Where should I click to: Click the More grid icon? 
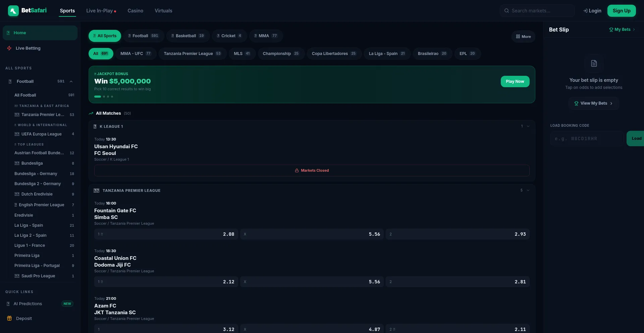pos(518,37)
